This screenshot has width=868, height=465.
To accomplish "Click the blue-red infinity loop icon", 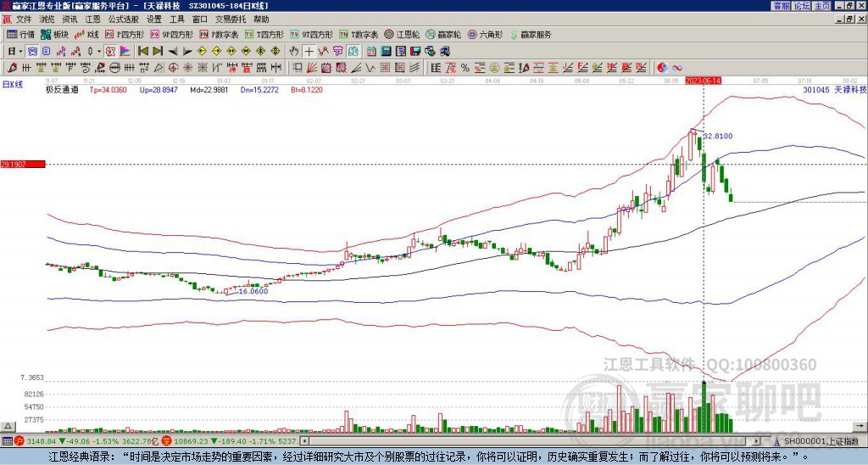I will pos(677,68).
